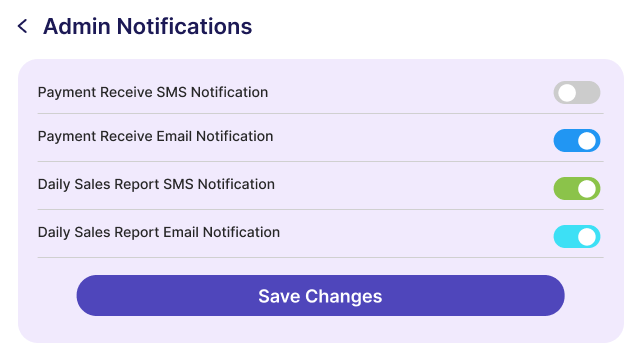Screen dimensions: 642x360
Task: Click the Save Changes button
Action: [x=320, y=295]
